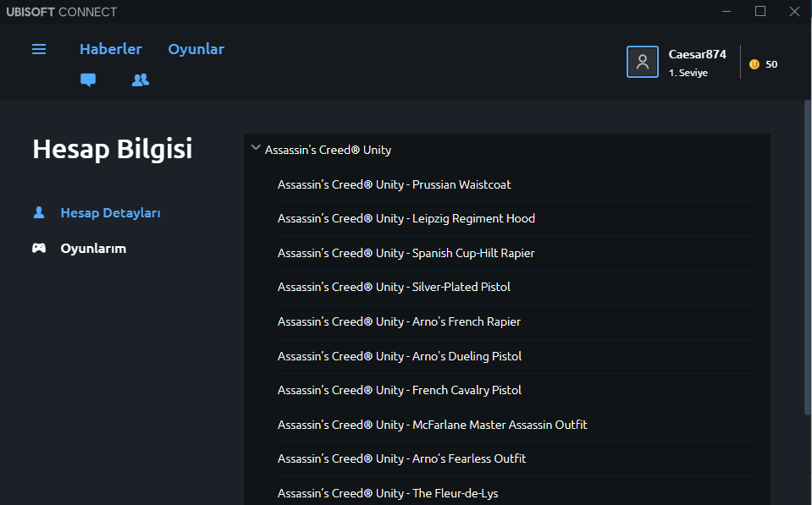Open the hamburger navigation menu
This screenshot has height=505, width=812.
tap(39, 49)
